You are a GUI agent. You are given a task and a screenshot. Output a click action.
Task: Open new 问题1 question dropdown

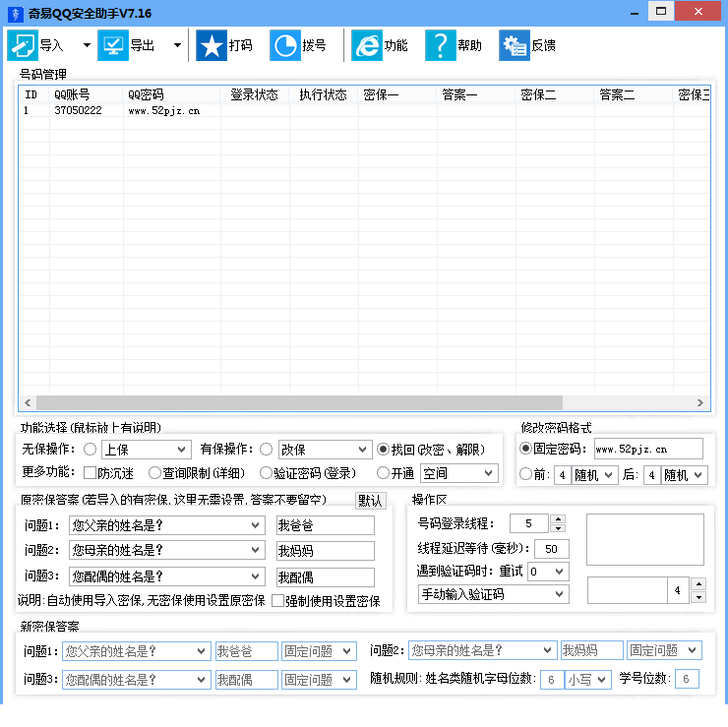pos(137,651)
